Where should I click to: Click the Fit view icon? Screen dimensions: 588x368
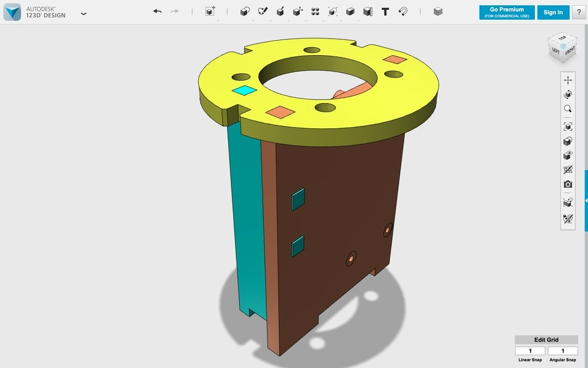568,127
